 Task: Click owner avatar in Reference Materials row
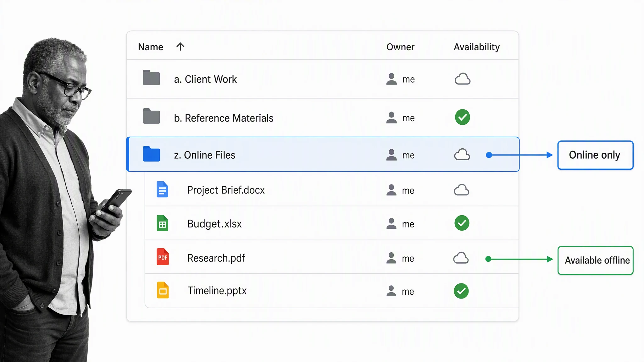[x=391, y=118]
